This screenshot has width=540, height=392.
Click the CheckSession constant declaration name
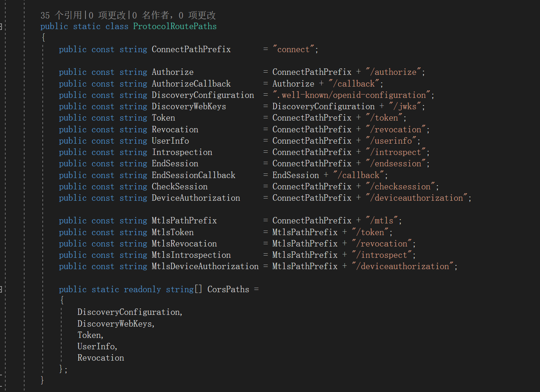[x=180, y=187]
